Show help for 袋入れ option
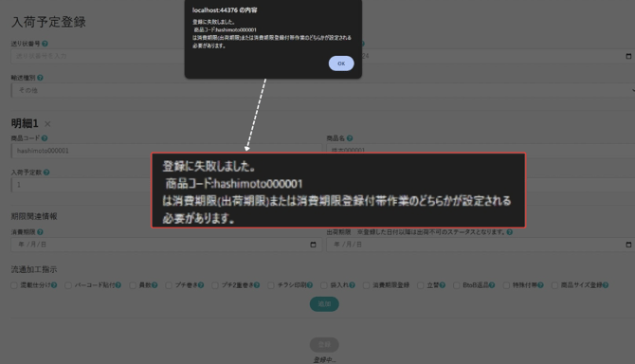Image resolution: width=635 pixels, height=364 pixels. pos(353,285)
